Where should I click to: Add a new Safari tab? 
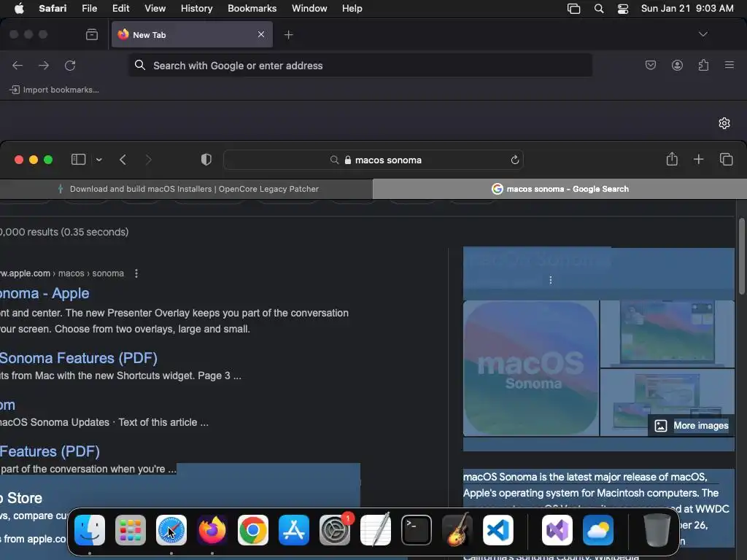pos(698,160)
